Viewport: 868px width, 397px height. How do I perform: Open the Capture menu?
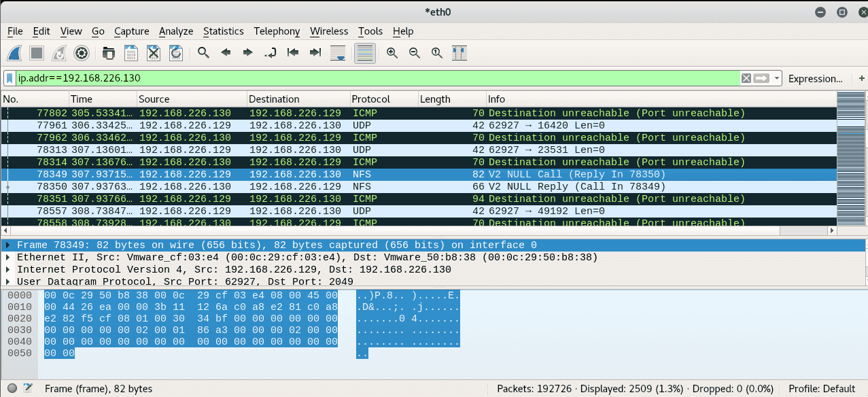[131, 31]
